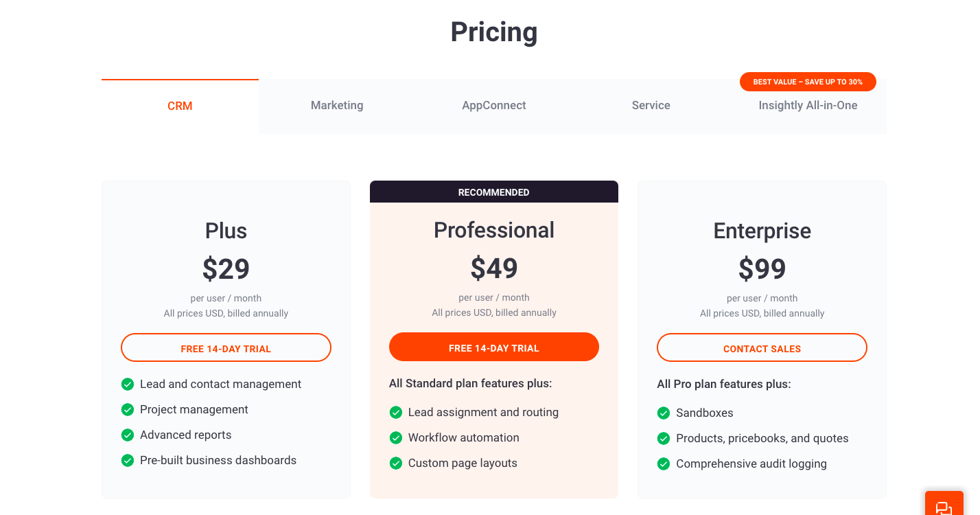The height and width of the screenshot is (515, 980).
Task: Click the checkmark beside Pre-built business dashboards
Action: click(x=128, y=460)
